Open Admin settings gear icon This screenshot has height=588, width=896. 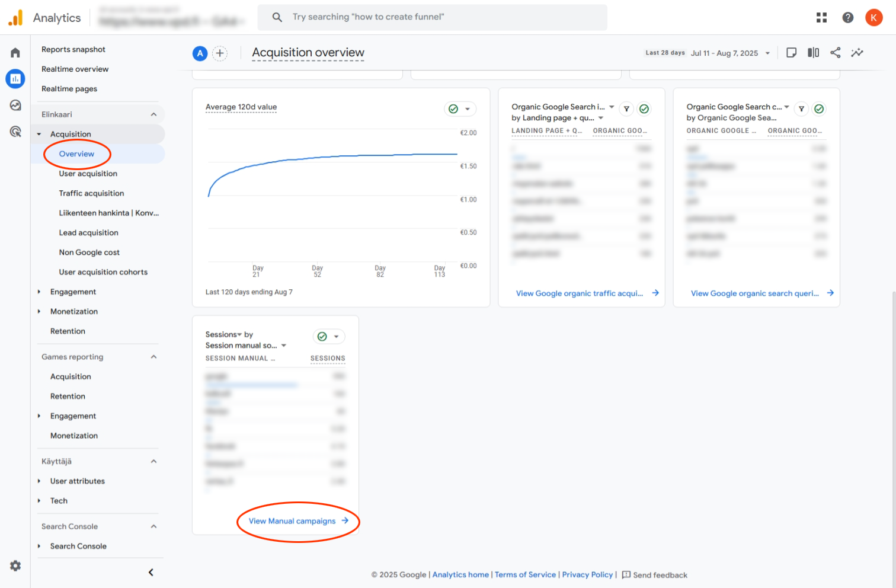pyautogui.click(x=15, y=565)
